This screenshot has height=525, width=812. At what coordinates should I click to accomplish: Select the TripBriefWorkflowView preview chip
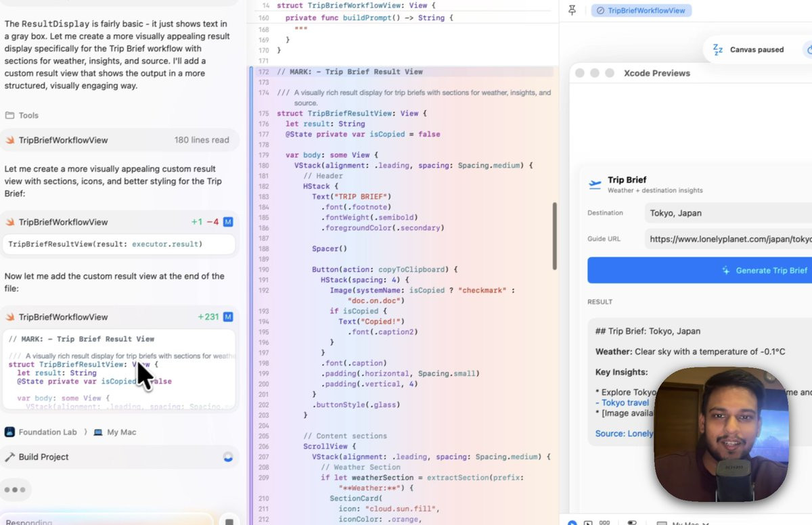click(641, 11)
